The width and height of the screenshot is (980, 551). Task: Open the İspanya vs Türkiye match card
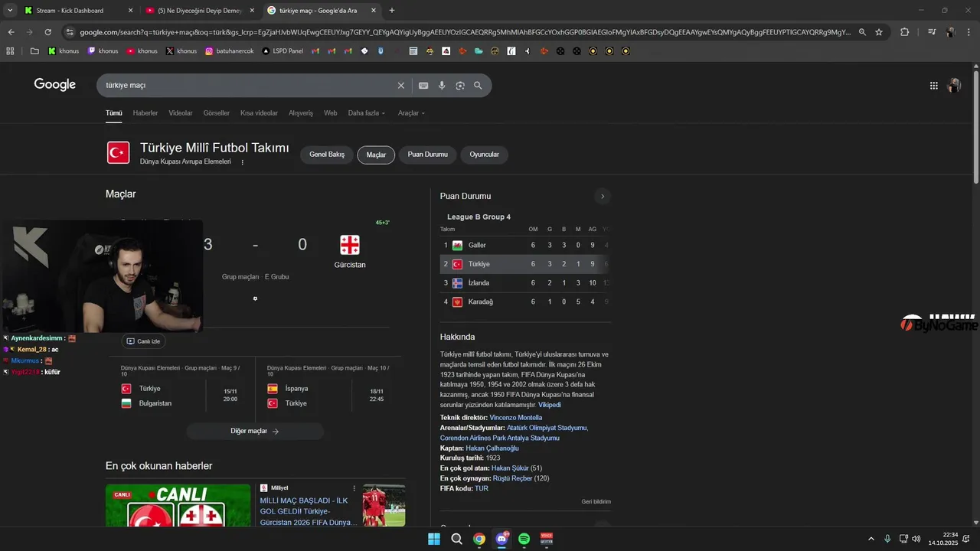[327, 390]
